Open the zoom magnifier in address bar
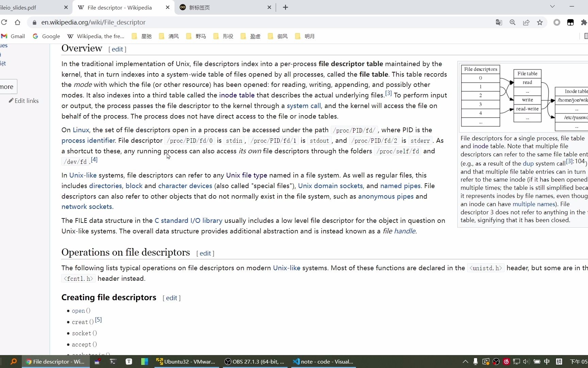The height and width of the screenshot is (368, 588). 512,22
